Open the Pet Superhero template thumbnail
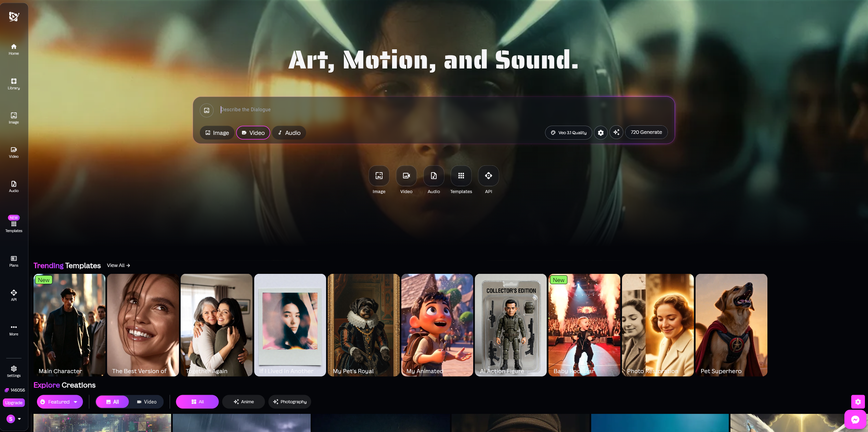 731,325
